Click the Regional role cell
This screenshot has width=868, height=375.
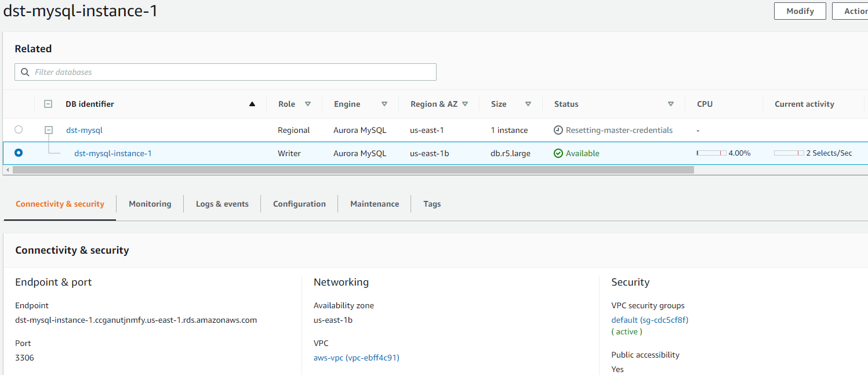click(294, 130)
